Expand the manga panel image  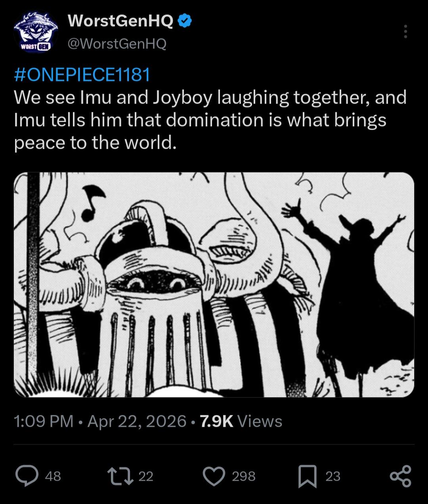[x=214, y=285]
